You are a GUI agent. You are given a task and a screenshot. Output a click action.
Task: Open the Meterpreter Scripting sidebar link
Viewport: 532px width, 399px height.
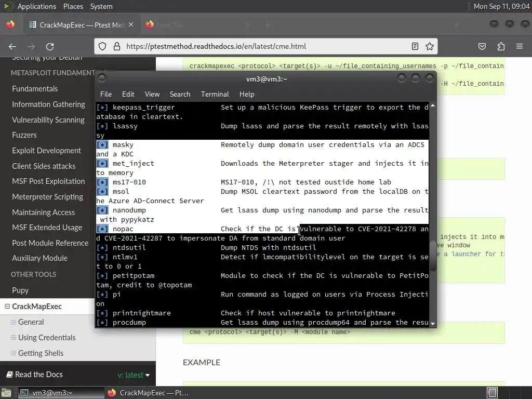[x=47, y=197]
